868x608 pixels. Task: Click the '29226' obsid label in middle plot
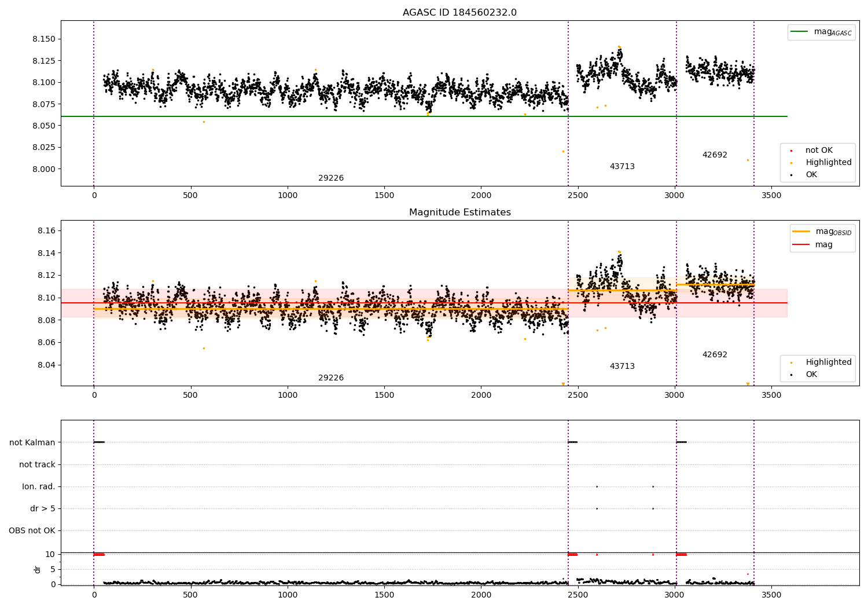pyautogui.click(x=331, y=378)
